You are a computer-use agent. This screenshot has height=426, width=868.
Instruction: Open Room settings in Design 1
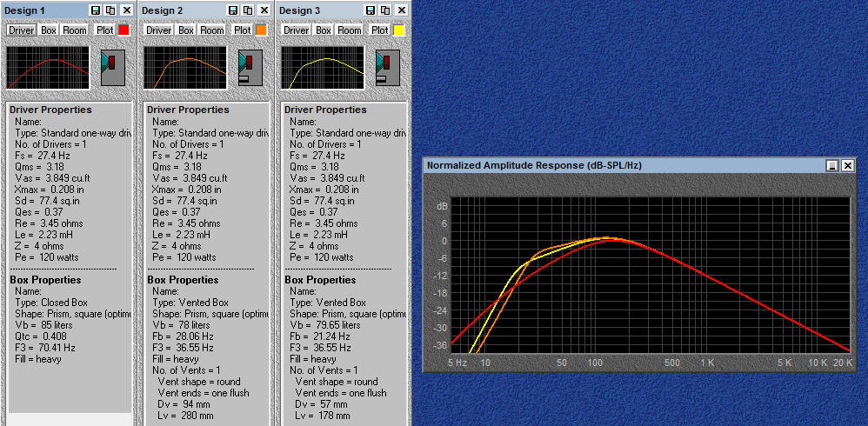74,30
